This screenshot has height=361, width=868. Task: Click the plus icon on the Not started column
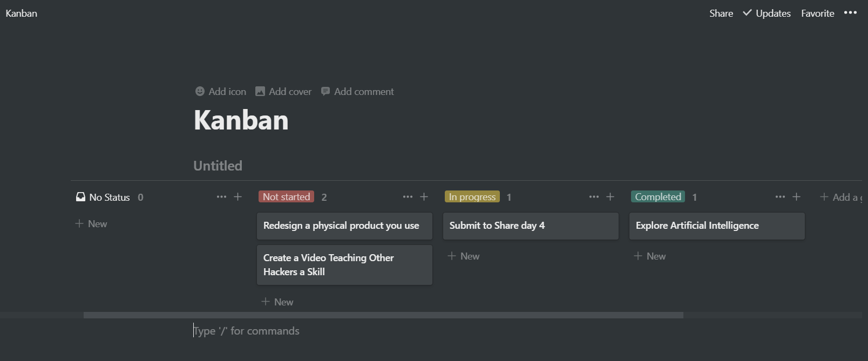[424, 196]
